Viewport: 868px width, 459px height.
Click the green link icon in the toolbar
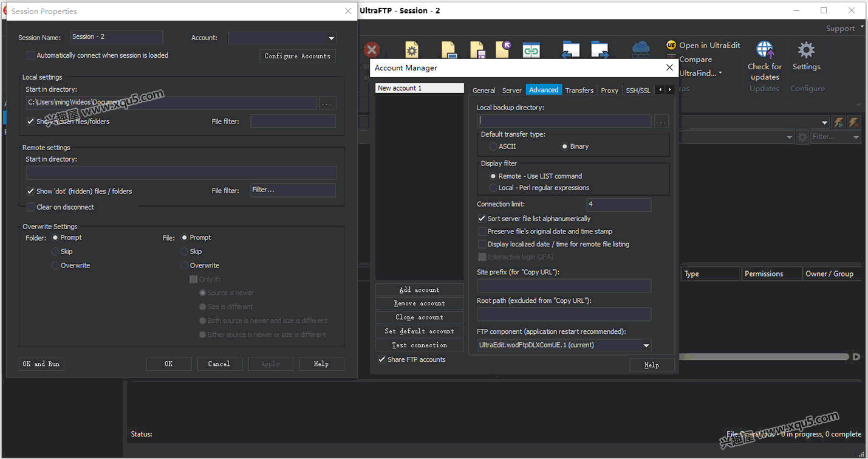531,51
